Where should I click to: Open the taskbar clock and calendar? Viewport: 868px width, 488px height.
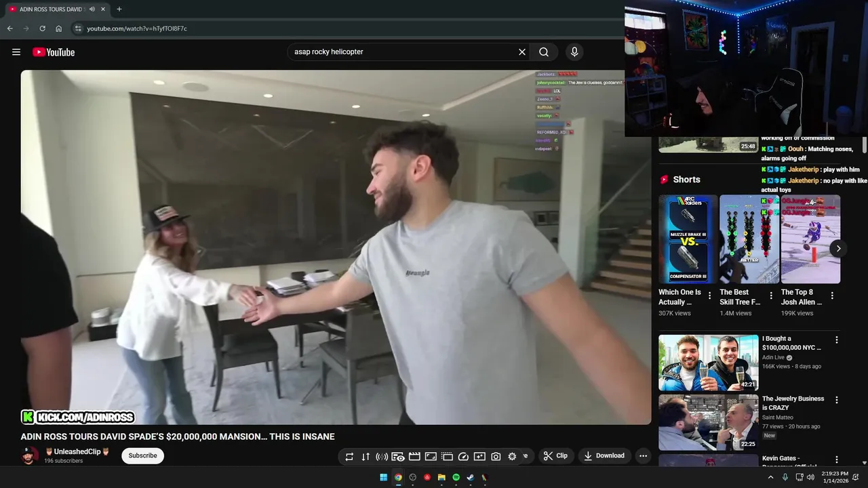[835, 477]
